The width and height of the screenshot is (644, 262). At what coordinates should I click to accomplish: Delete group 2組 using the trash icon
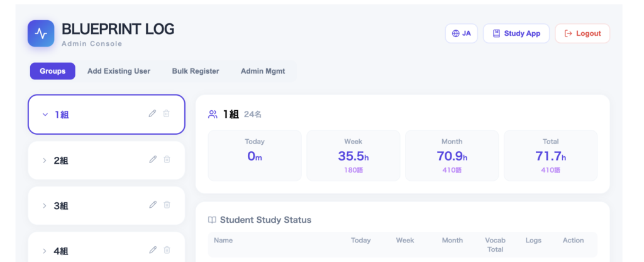[x=167, y=159]
